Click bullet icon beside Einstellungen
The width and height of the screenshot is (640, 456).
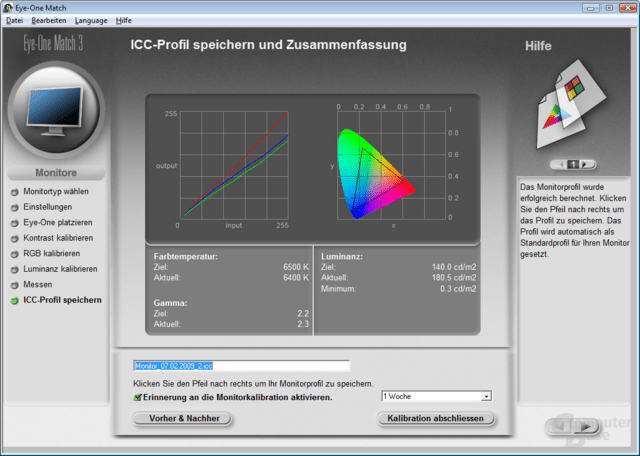click(15, 207)
